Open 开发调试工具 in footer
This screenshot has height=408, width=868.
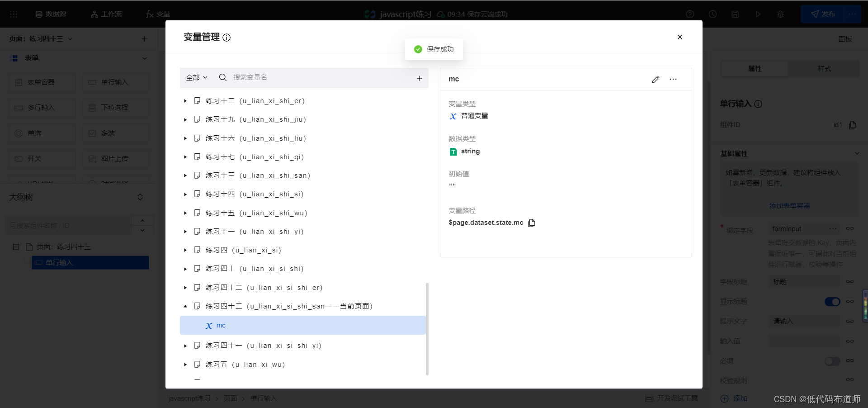[672, 399]
